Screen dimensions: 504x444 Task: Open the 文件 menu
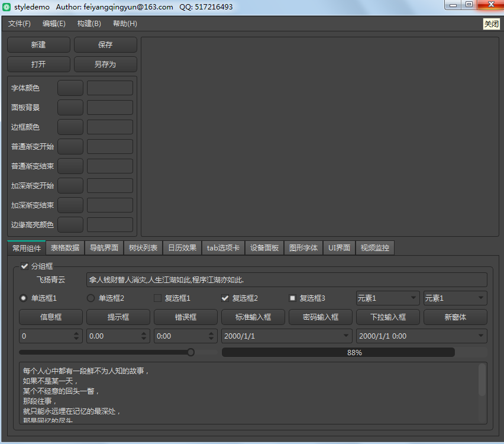pyautogui.click(x=18, y=24)
